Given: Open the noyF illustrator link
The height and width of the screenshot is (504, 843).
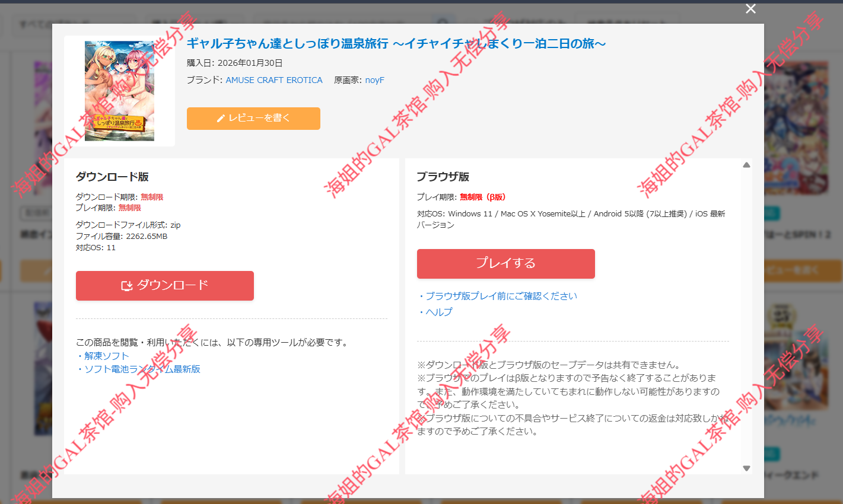Looking at the screenshot, I should coord(374,80).
